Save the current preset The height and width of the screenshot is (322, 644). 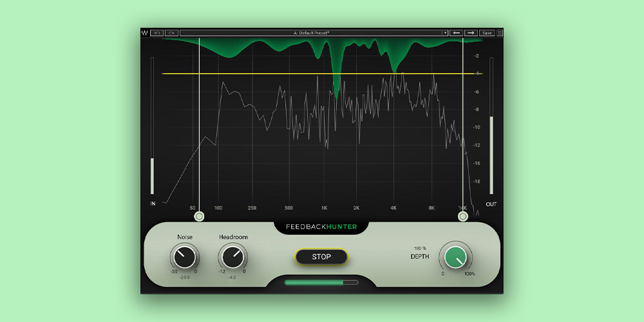[487, 32]
